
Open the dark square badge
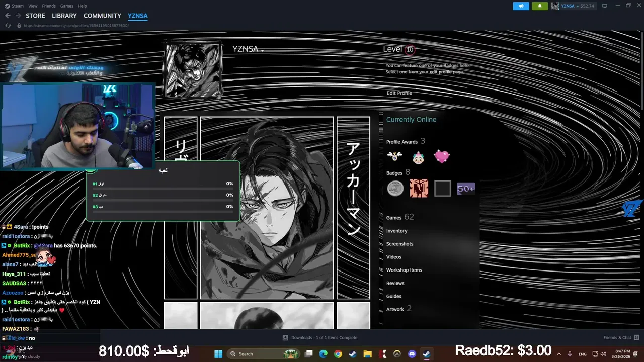pyautogui.click(x=442, y=189)
